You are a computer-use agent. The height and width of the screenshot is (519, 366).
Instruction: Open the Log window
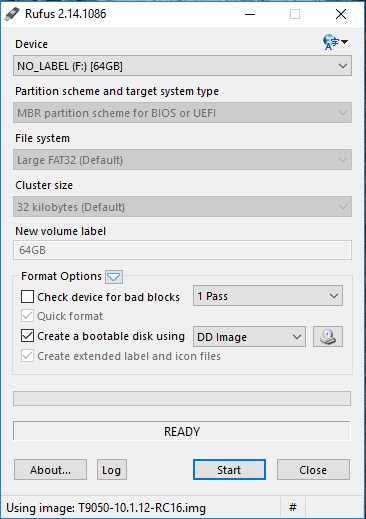click(112, 470)
